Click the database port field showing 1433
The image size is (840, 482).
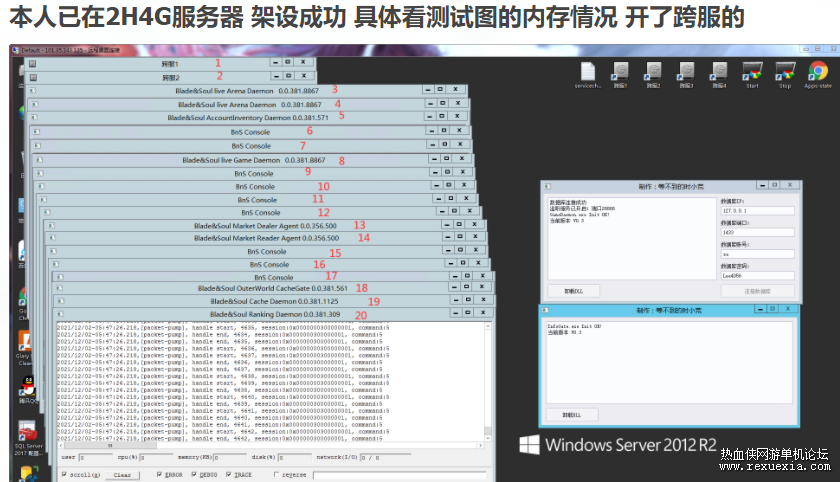[758, 232]
